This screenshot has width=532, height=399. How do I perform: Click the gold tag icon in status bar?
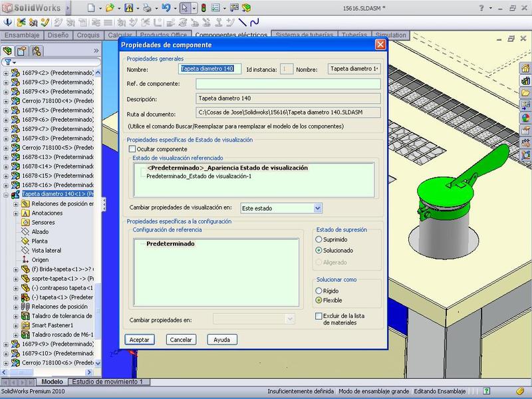[x=520, y=391]
